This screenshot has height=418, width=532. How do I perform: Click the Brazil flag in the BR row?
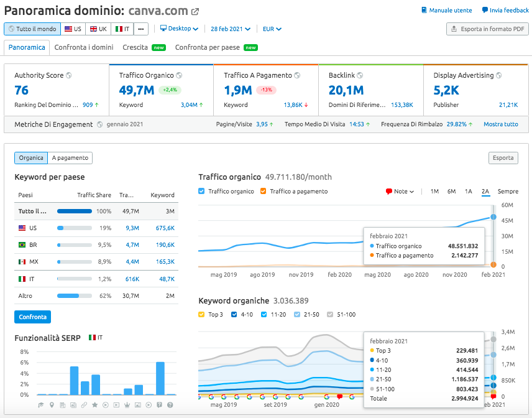pyautogui.click(x=22, y=245)
